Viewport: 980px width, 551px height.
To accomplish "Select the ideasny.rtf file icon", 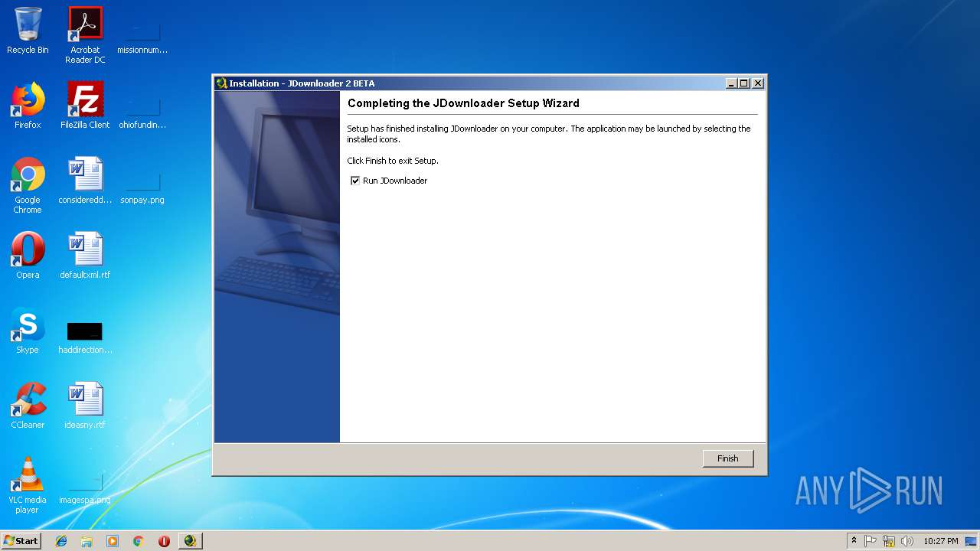I will pos(85,406).
